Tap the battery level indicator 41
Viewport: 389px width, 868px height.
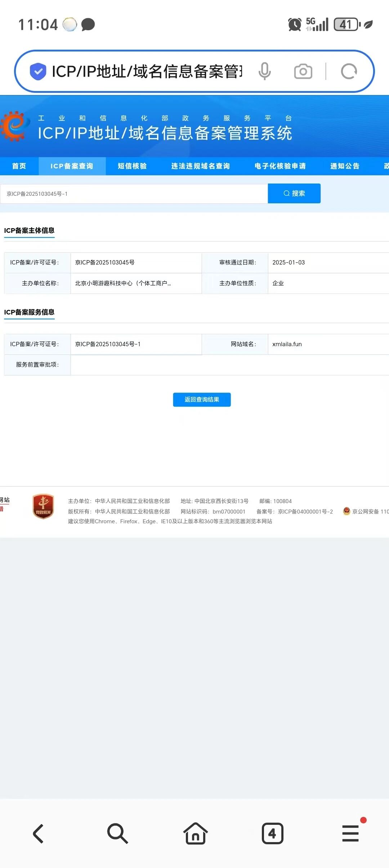pos(347,24)
